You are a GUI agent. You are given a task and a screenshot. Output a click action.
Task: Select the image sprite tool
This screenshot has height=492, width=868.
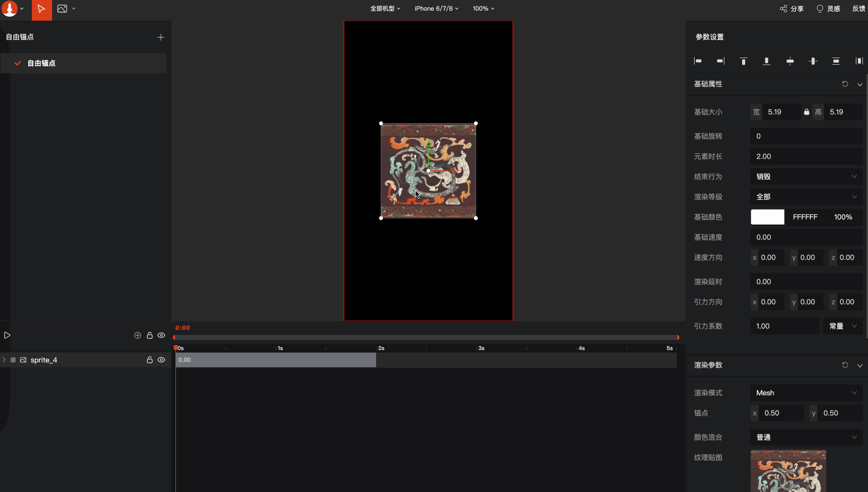tap(62, 9)
